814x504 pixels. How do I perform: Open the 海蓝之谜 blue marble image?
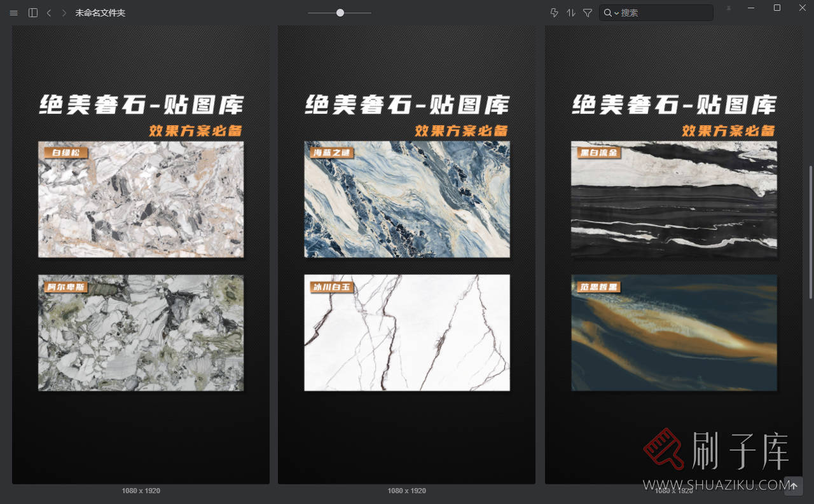click(x=406, y=199)
